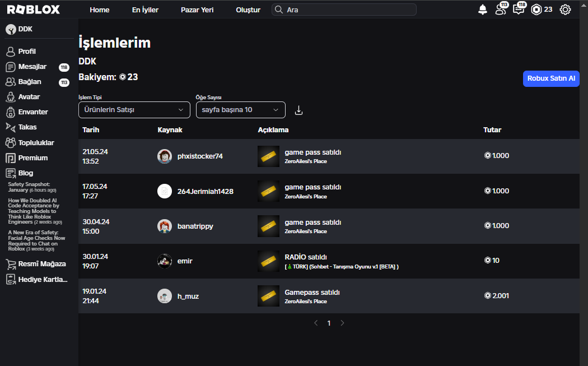Open the Öğe Sayısı dropdown
This screenshot has height=366, width=588.
point(240,110)
